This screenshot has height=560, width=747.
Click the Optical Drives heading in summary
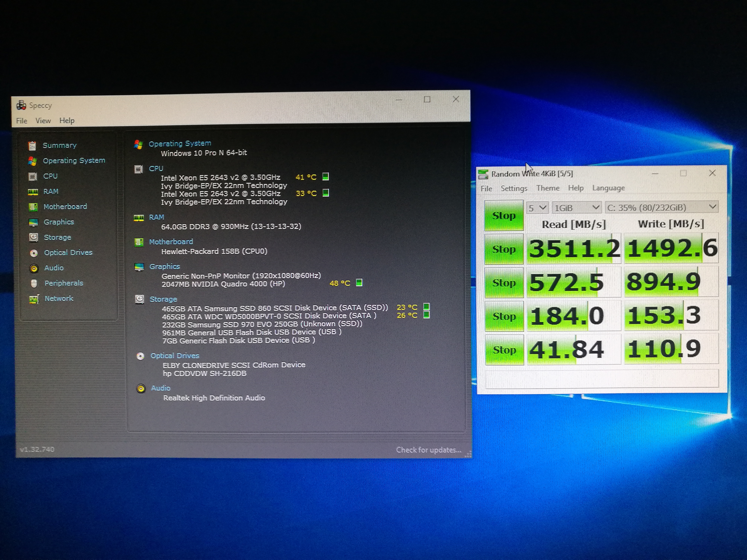(x=175, y=355)
